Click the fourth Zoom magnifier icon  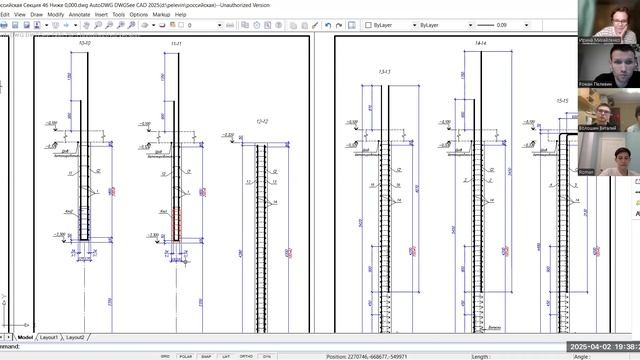(131, 25)
